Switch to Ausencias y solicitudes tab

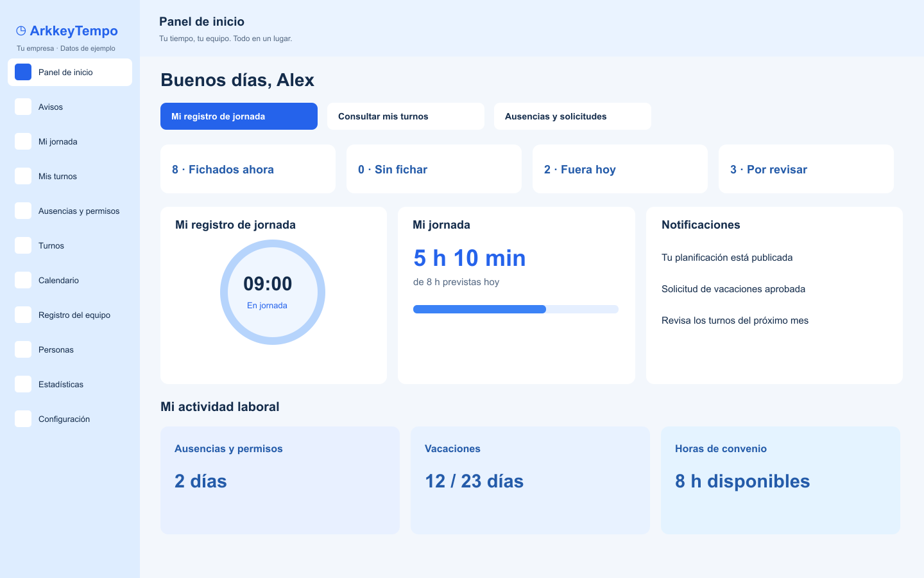[572, 116]
